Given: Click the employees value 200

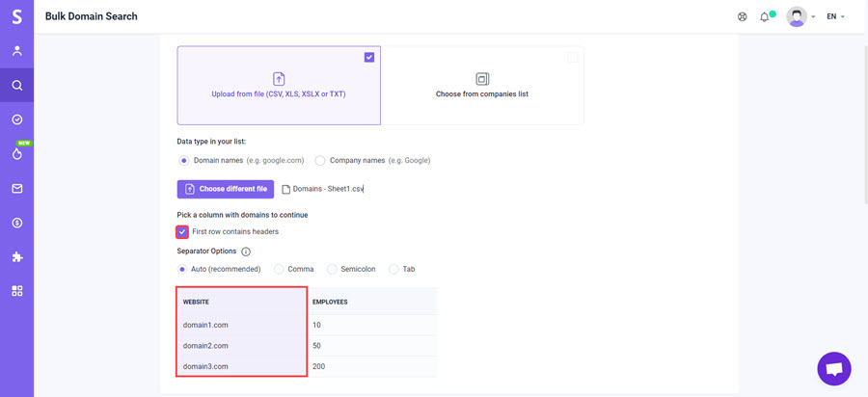Looking at the screenshot, I should [x=319, y=366].
